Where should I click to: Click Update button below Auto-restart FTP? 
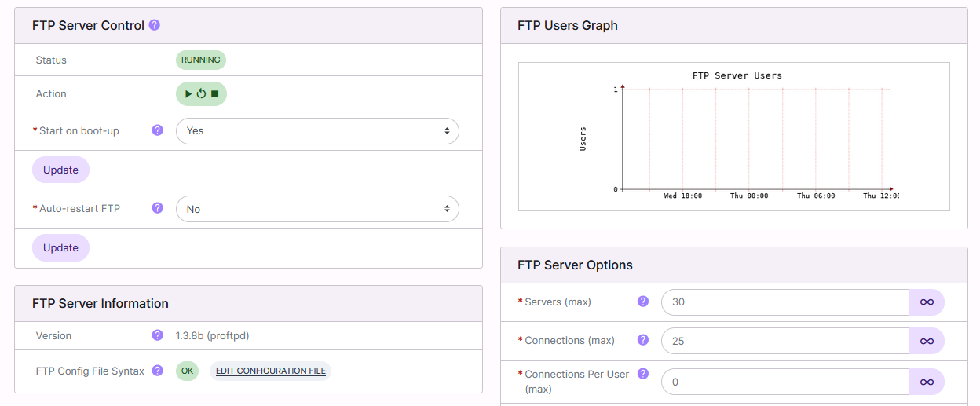click(x=60, y=247)
